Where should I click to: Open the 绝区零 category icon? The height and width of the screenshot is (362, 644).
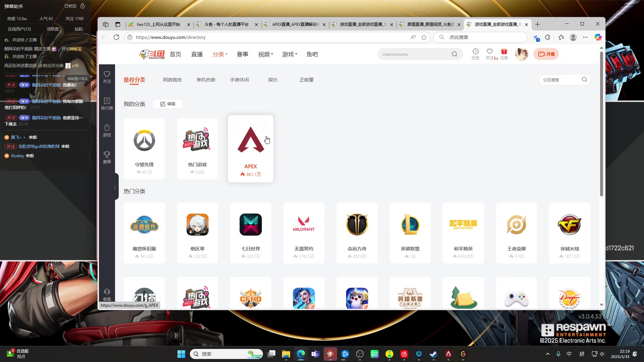pos(198,225)
